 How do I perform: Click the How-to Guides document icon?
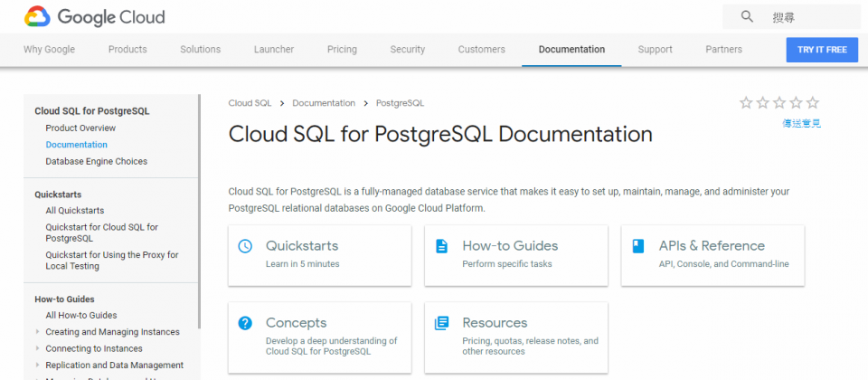441,246
